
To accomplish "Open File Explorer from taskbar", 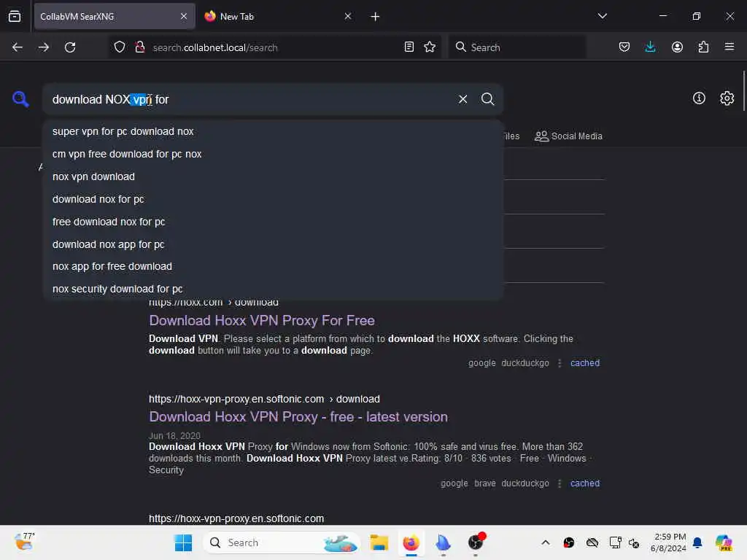I will 379,542.
